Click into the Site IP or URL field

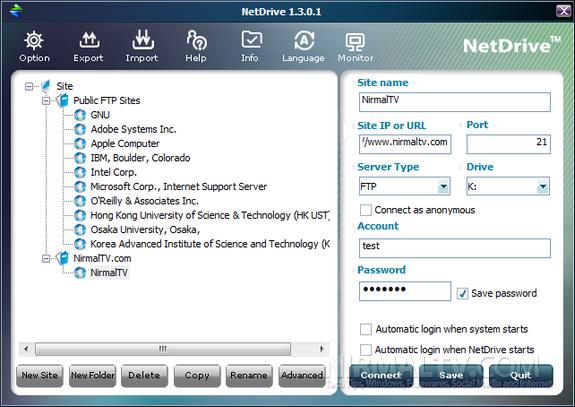405,144
